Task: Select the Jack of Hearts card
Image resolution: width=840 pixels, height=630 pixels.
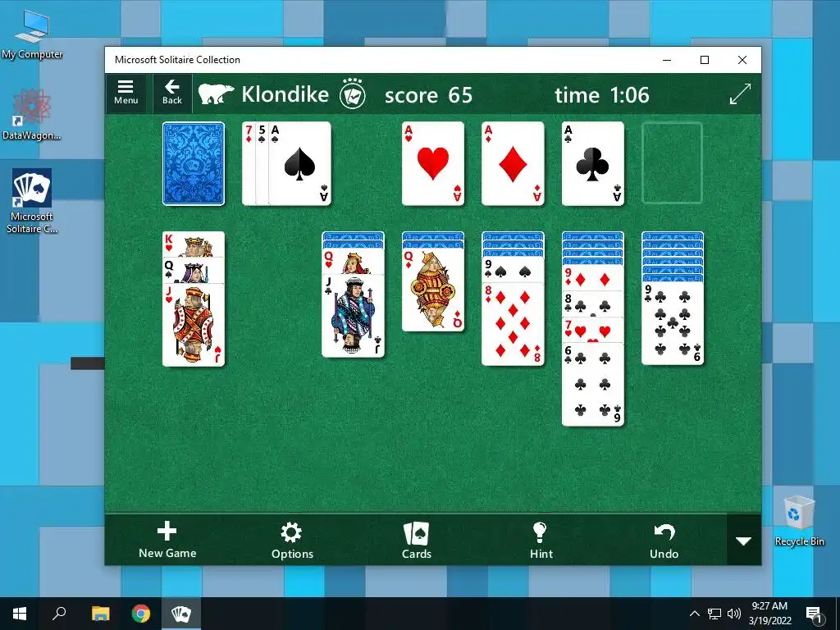Action: coord(194,325)
